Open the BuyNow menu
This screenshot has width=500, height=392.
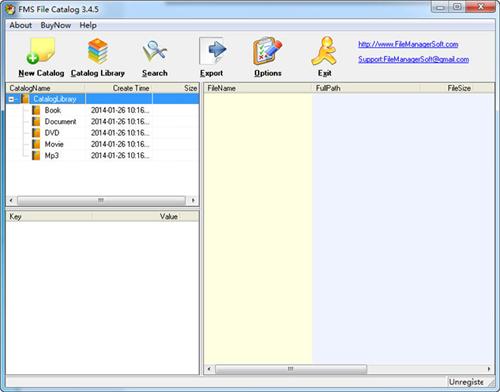point(56,25)
